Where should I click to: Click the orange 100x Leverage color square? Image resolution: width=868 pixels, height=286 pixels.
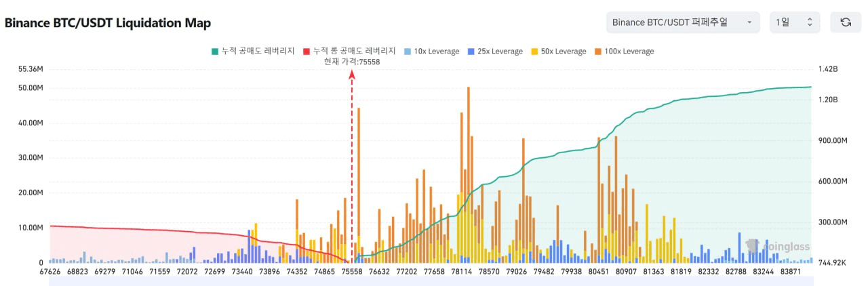597,52
